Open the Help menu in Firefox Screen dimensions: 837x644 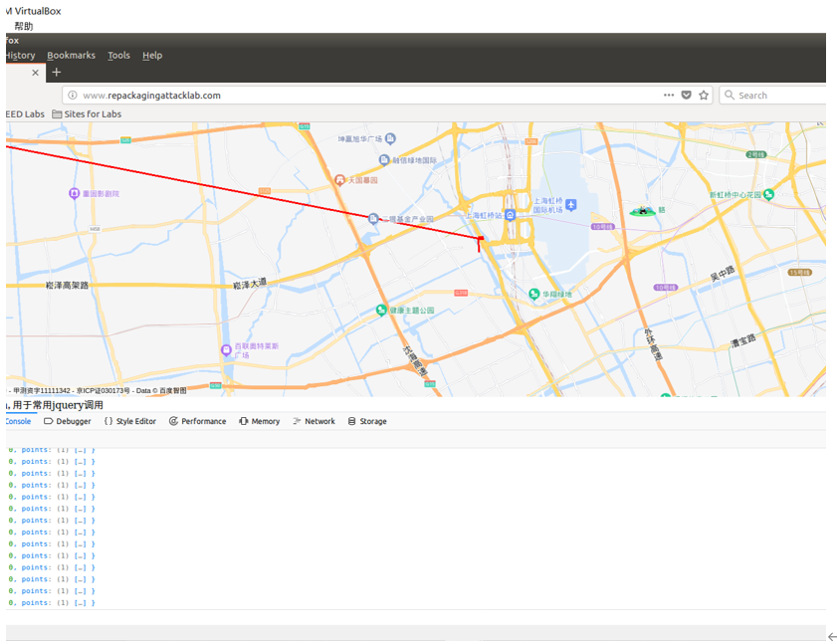pyautogui.click(x=152, y=55)
